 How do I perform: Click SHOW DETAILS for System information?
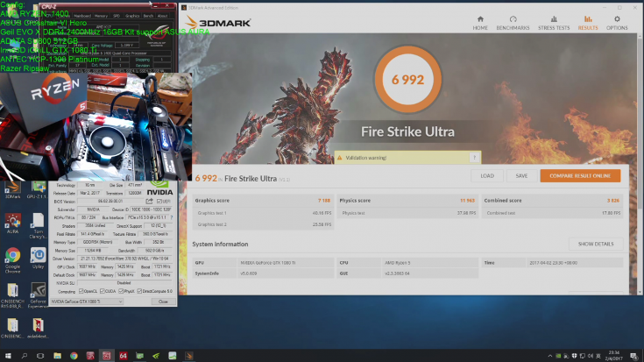coord(596,244)
